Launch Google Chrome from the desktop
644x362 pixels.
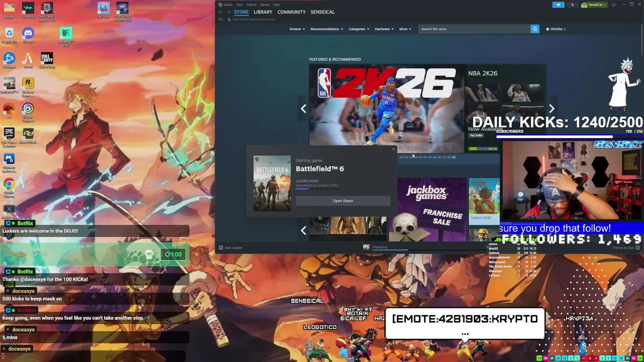coord(9,188)
